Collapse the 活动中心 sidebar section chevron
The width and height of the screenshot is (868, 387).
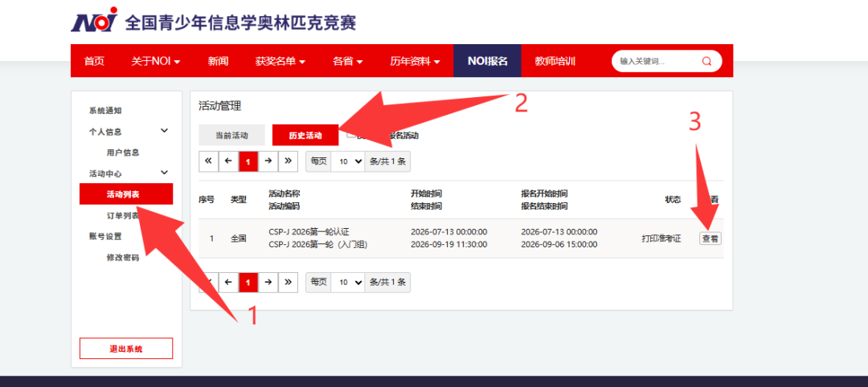(x=164, y=173)
